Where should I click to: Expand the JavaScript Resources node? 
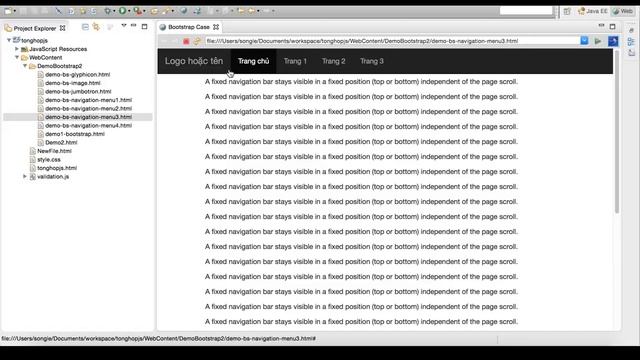[x=17, y=49]
